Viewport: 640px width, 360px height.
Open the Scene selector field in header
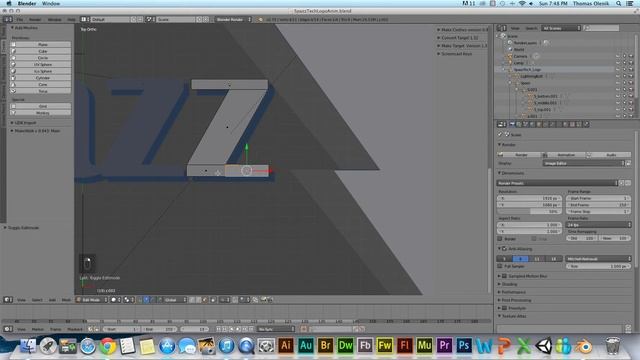click(x=175, y=19)
